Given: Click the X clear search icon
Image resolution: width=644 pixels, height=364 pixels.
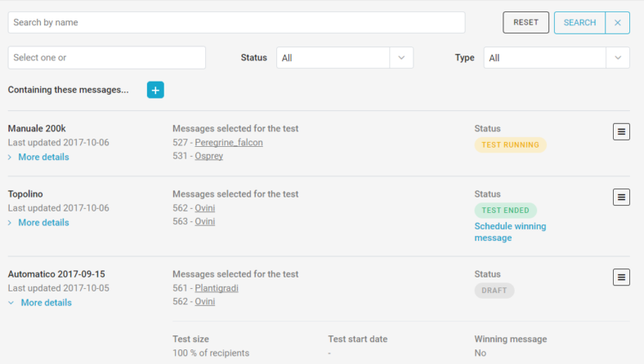Looking at the screenshot, I should (617, 23).
